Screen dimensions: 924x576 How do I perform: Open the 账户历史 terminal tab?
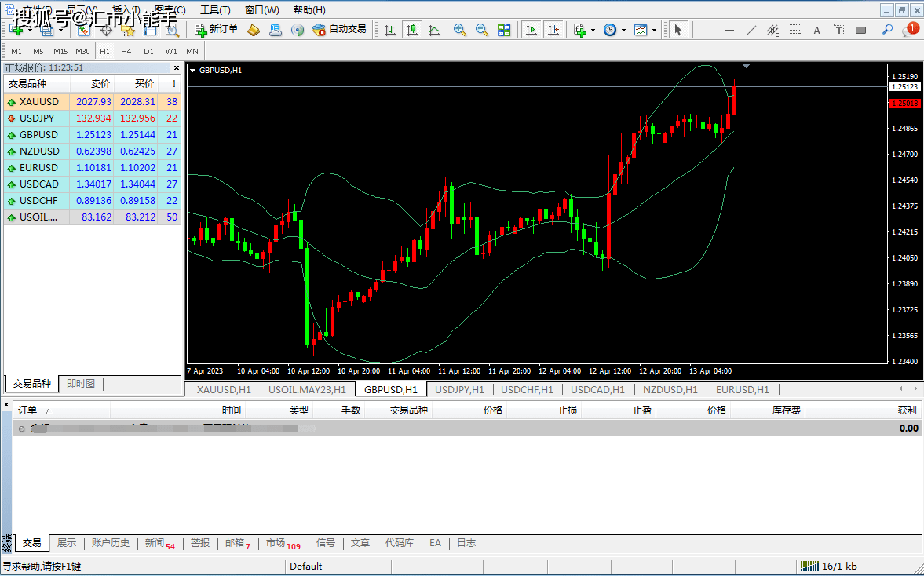[x=111, y=543]
